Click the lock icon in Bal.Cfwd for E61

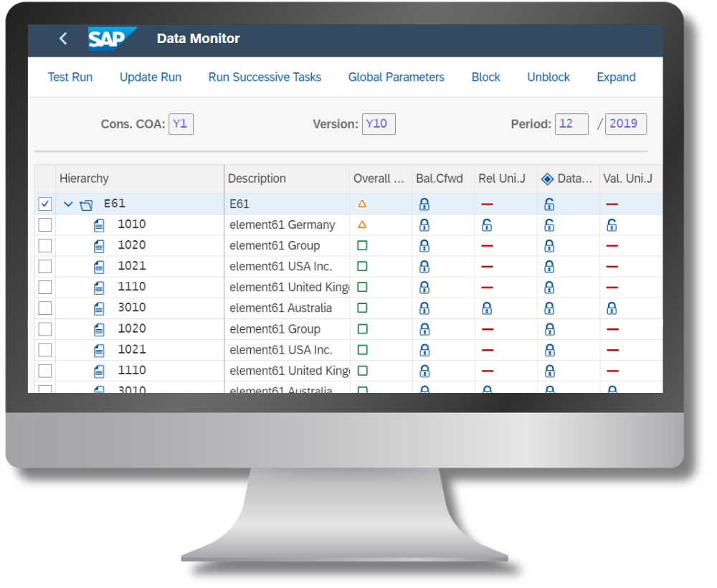click(x=424, y=204)
